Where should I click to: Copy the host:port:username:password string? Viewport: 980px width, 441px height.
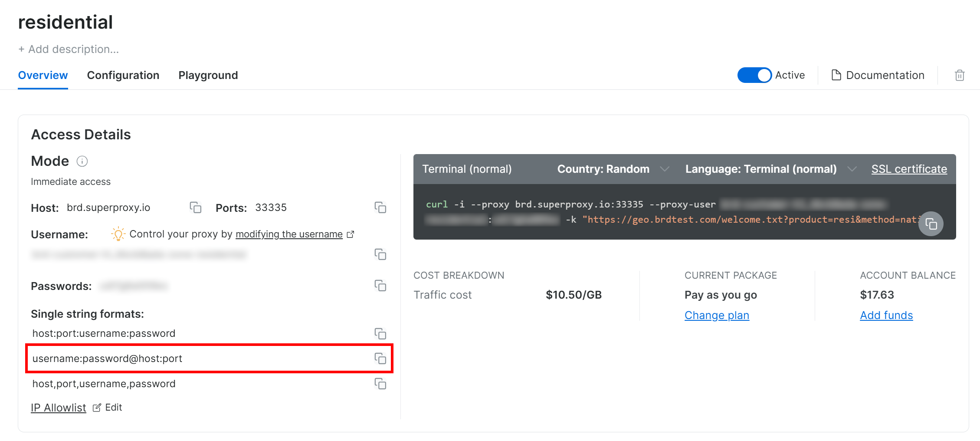pyautogui.click(x=380, y=334)
